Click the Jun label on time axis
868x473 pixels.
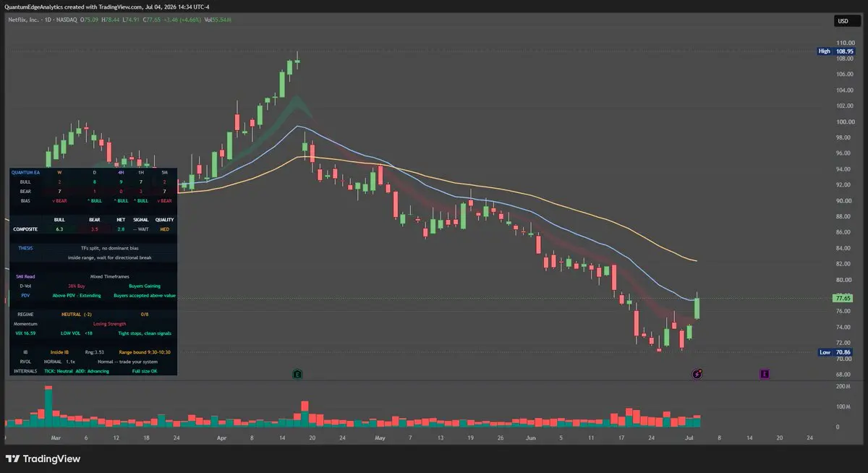[x=530, y=438]
